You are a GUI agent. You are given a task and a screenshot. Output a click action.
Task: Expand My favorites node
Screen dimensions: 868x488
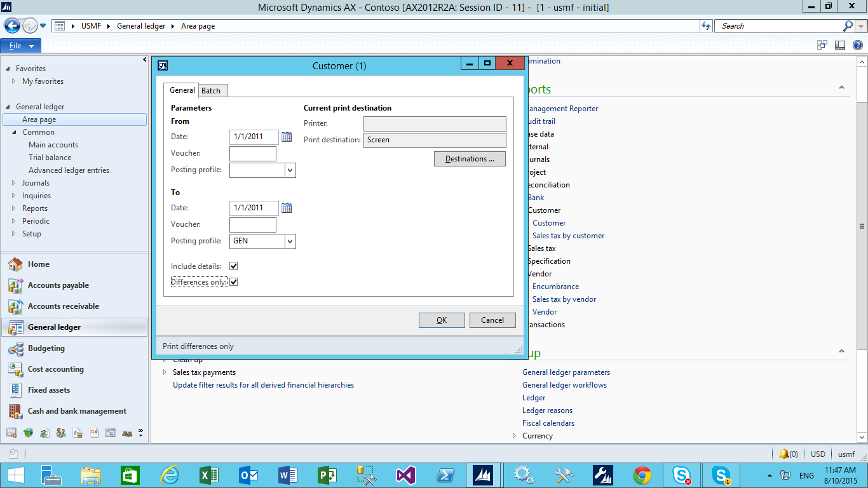(x=15, y=81)
